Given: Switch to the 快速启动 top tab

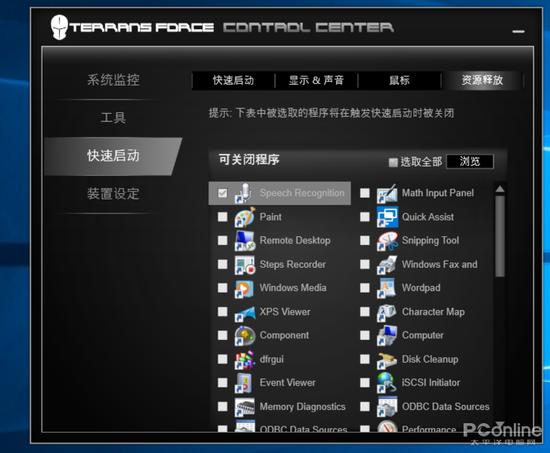Looking at the screenshot, I should [x=233, y=80].
